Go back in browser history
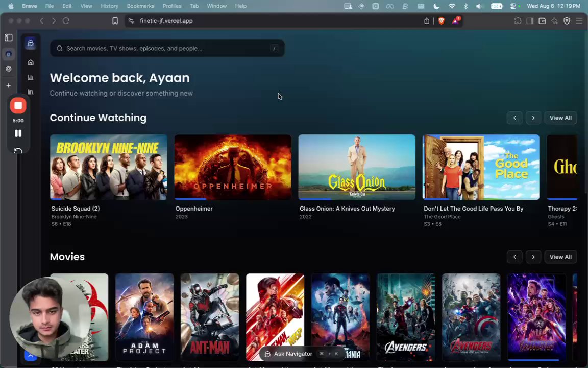Screen dimensions: 588x368 (42, 21)
